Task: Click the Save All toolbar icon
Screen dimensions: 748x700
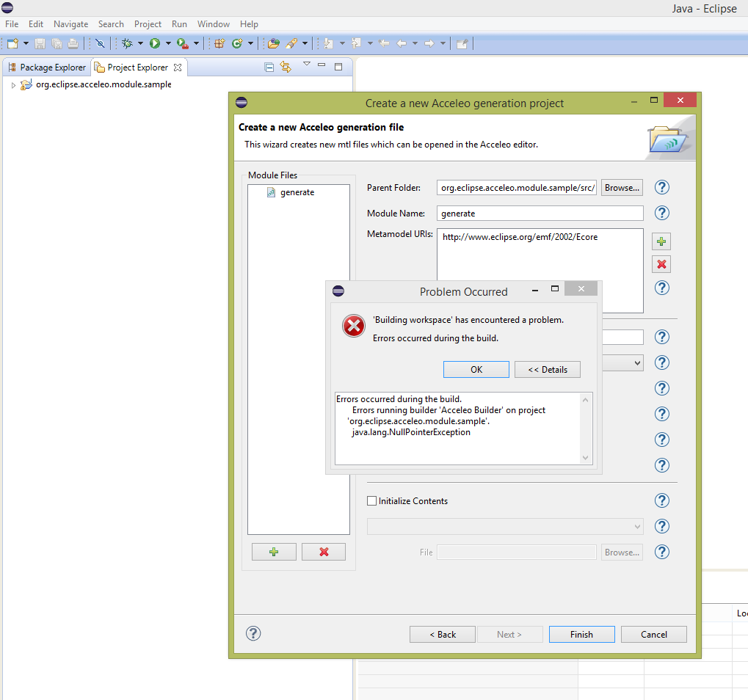Action: [57, 43]
